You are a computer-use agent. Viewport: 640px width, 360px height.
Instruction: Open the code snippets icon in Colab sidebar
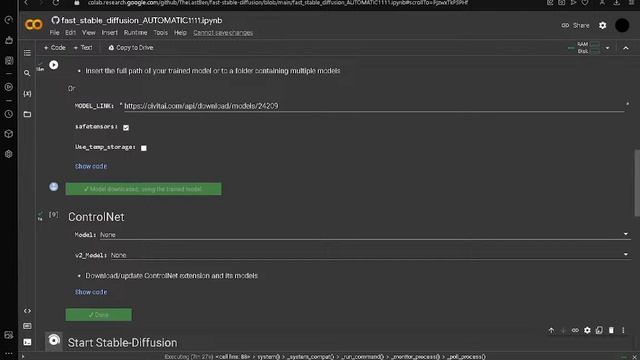click(x=27, y=311)
